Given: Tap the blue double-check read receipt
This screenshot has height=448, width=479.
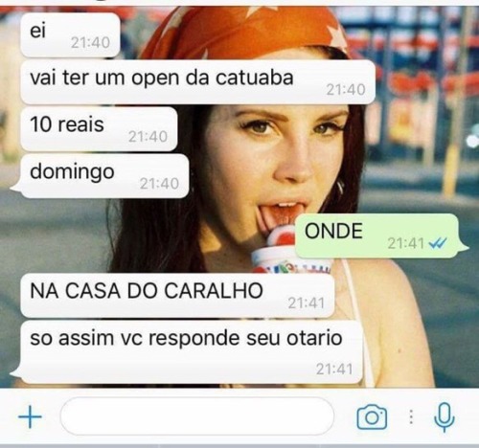Looking at the screenshot, I should click(x=437, y=244).
